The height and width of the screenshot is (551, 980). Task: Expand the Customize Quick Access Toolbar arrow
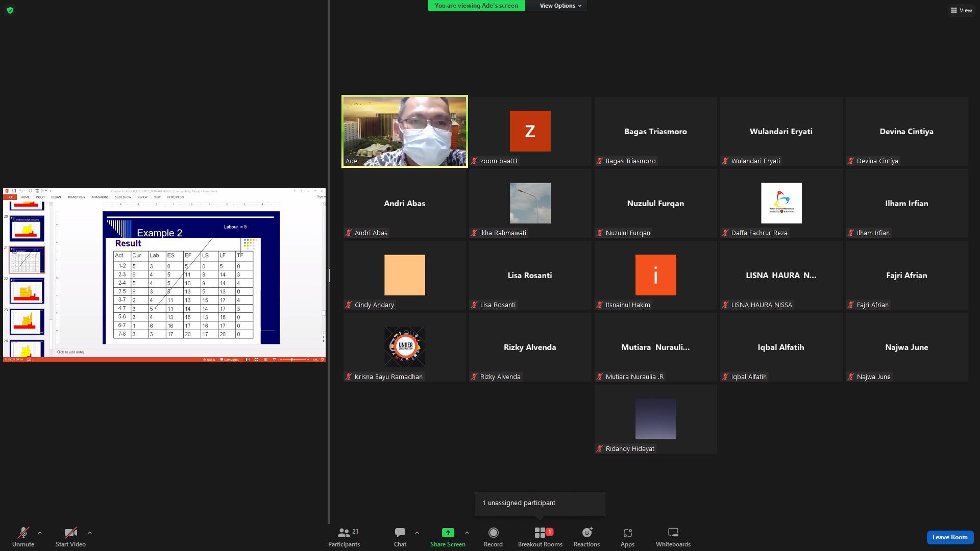point(50,191)
